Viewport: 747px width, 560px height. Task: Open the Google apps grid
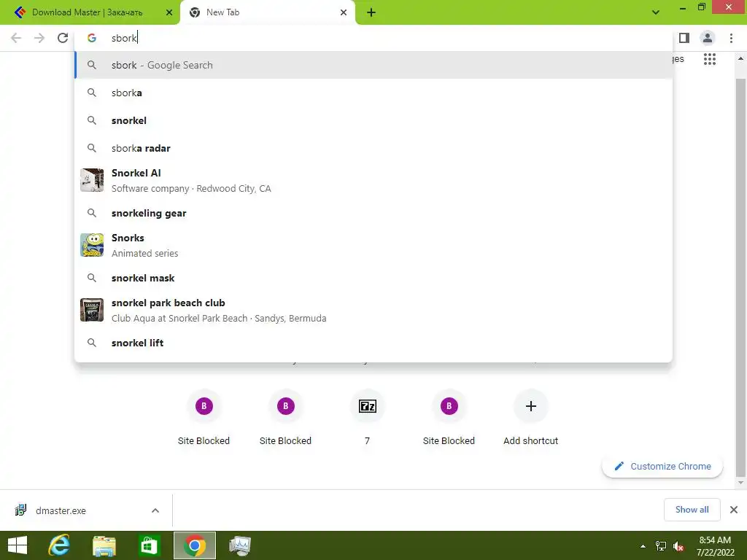pyautogui.click(x=710, y=59)
